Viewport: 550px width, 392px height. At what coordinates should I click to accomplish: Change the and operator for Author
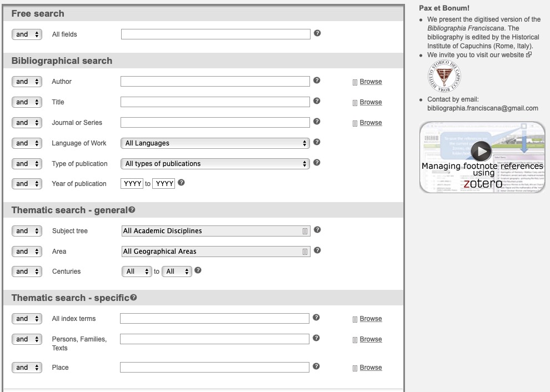pyautogui.click(x=27, y=82)
